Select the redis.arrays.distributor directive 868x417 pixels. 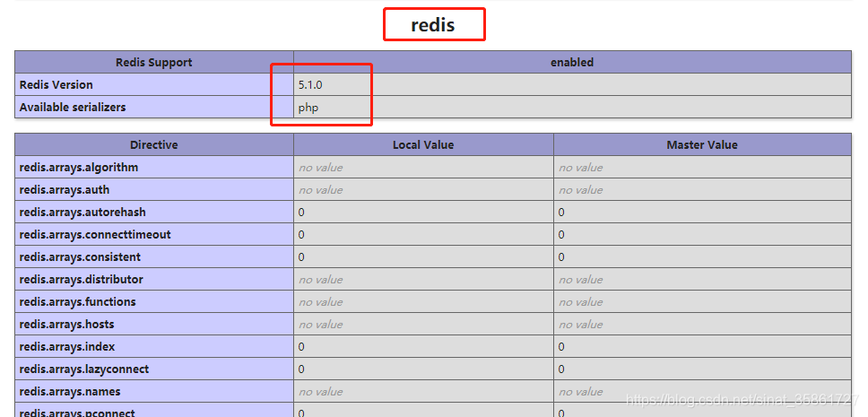click(82, 279)
